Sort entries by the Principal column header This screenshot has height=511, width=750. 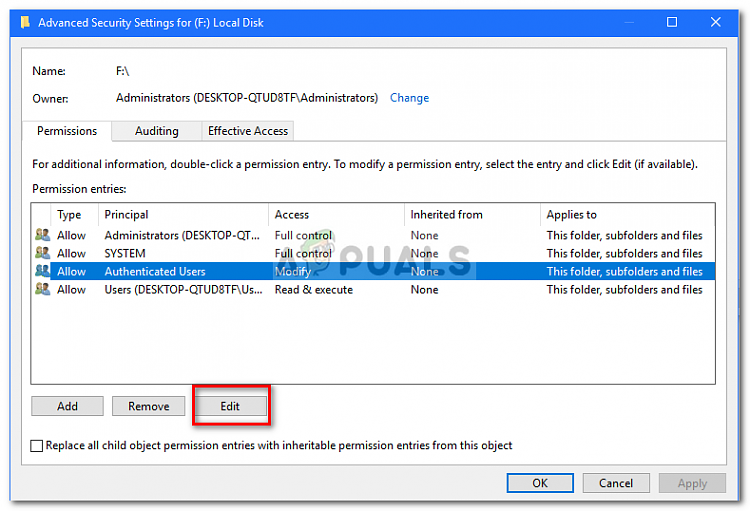183,215
